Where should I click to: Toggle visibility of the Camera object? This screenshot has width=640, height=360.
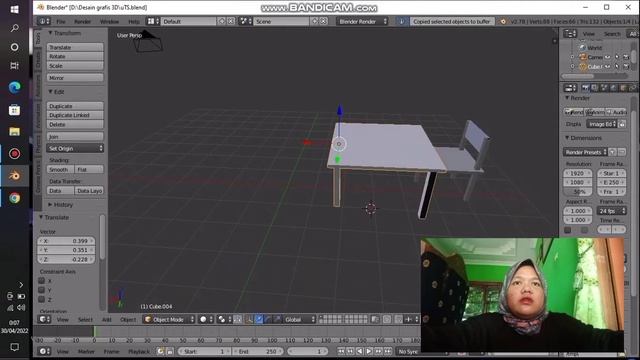pos(608,57)
